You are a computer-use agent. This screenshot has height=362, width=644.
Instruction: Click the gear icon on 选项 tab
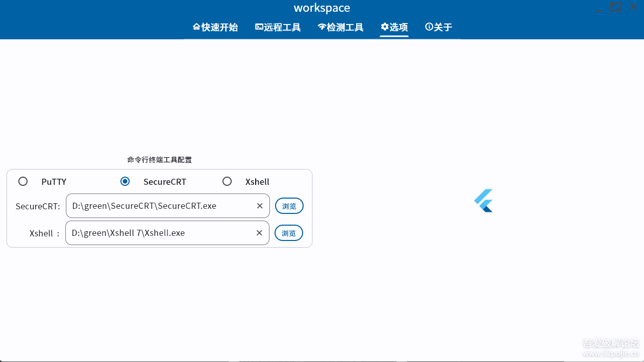(384, 27)
